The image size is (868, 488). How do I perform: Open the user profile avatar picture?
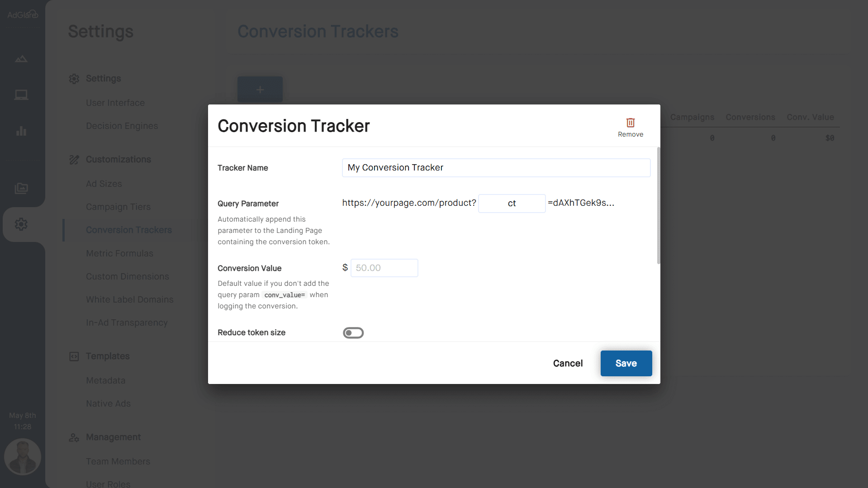[x=22, y=457]
